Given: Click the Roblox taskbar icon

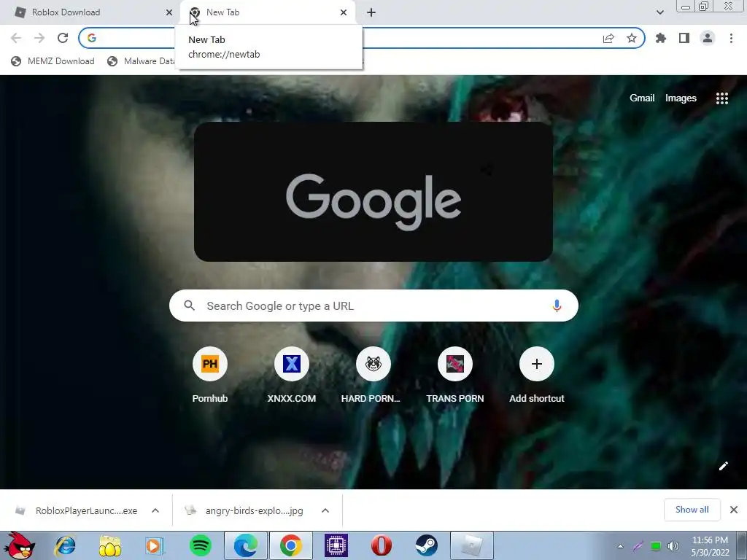Looking at the screenshot, I should tap(472, 545).
